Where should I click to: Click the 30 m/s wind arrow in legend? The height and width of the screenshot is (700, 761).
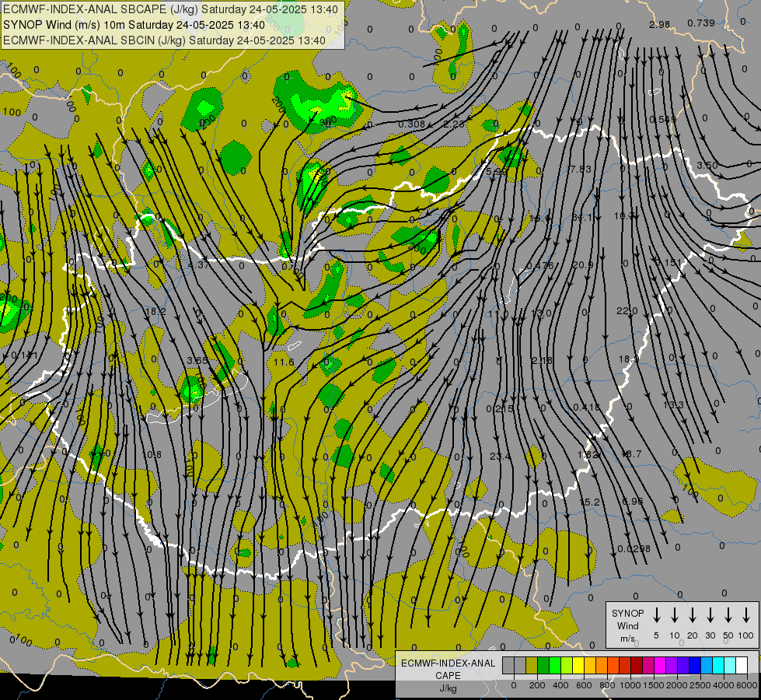(x=710, y=614)
